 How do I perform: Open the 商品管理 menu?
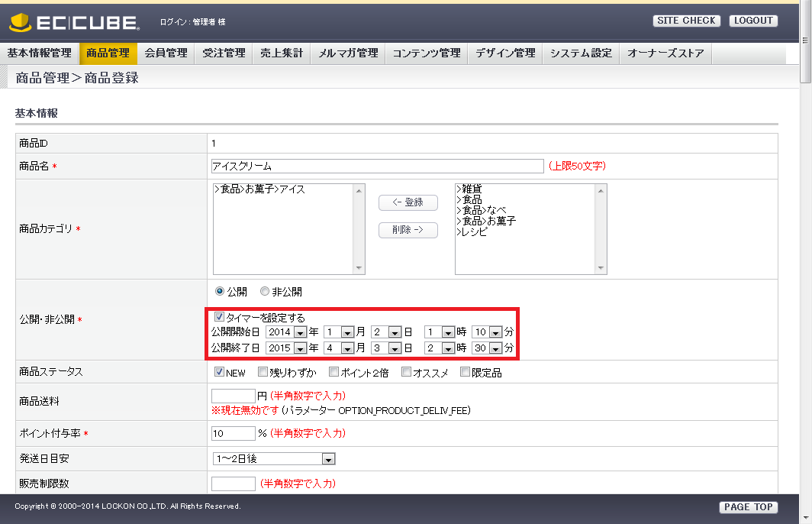point(108,53)
